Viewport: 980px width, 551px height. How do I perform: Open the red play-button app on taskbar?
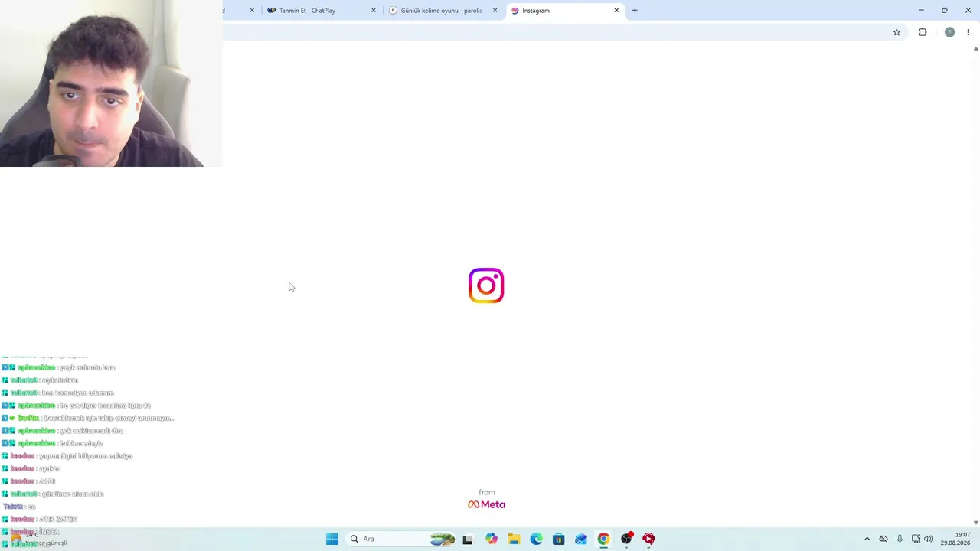648,539
